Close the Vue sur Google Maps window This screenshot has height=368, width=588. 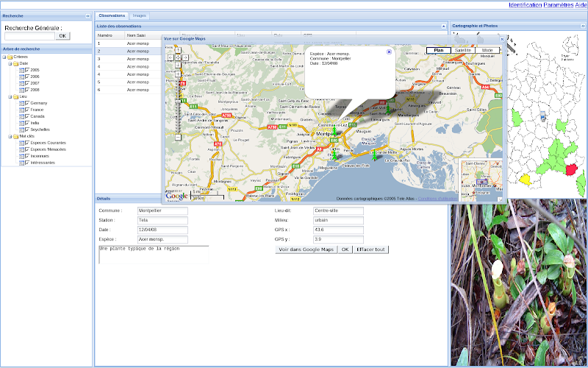[502, 38]
